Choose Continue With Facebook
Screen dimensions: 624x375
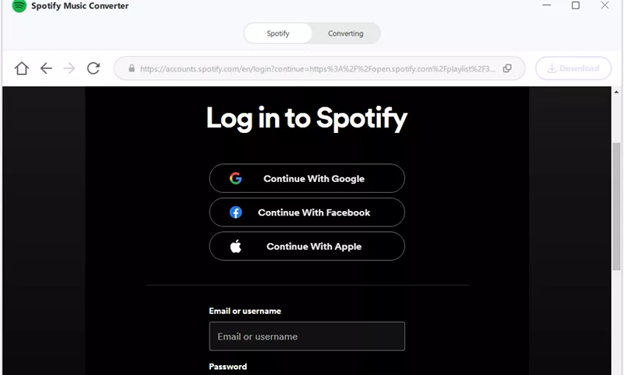[x=307, y=212]
